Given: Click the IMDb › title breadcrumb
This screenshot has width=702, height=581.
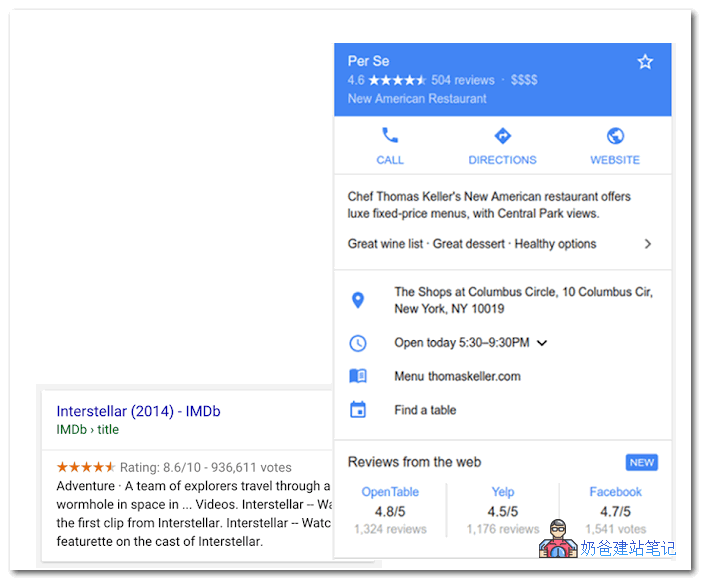Looking at the screenshot, I should 88,429.
